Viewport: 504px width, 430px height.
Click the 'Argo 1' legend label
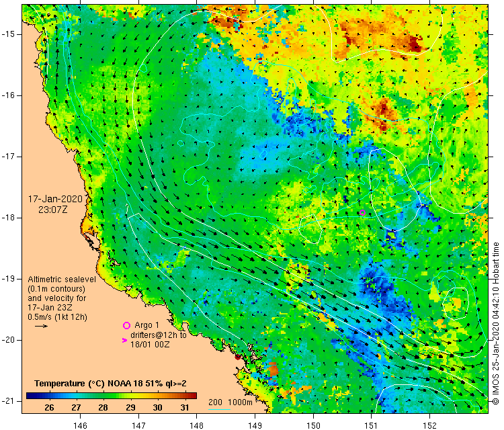147,325
